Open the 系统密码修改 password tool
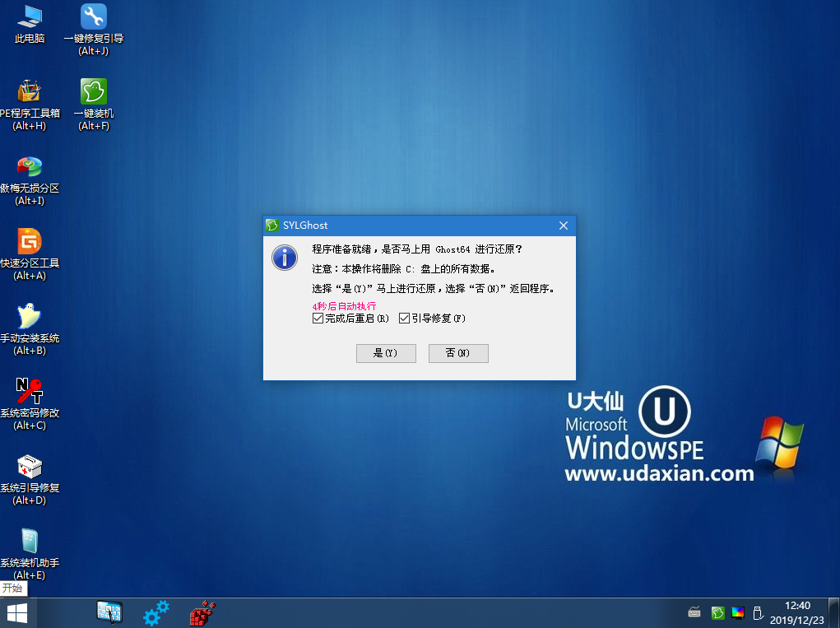The width and height of the screenshot is (840, 628). click(30, 392)
